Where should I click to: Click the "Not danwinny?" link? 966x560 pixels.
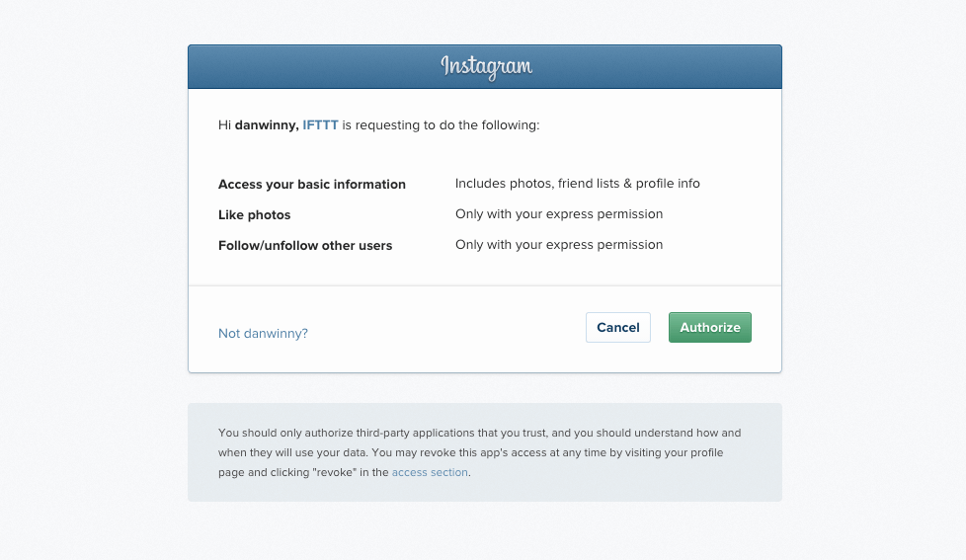coord(263,333)
